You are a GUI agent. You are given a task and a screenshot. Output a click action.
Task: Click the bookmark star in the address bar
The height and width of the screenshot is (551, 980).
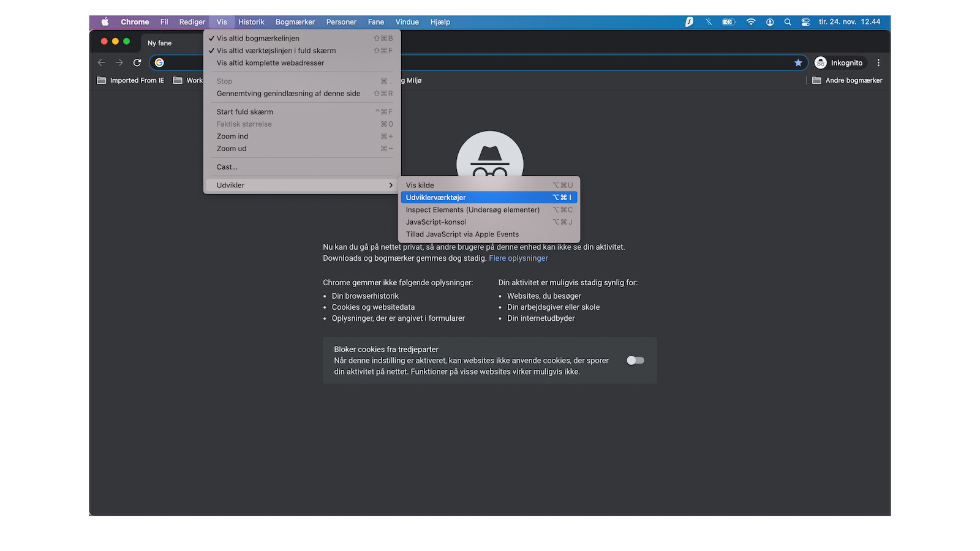tap(798, 62)
